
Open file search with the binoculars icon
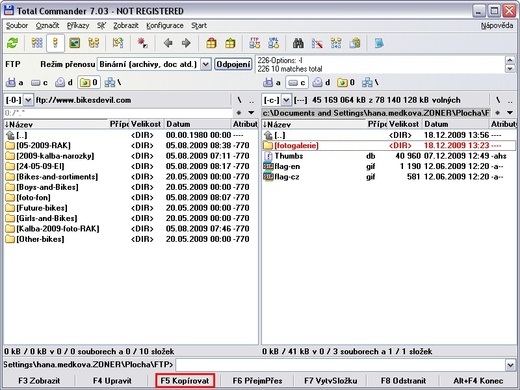pyautogui.click(x=298, y=43)
